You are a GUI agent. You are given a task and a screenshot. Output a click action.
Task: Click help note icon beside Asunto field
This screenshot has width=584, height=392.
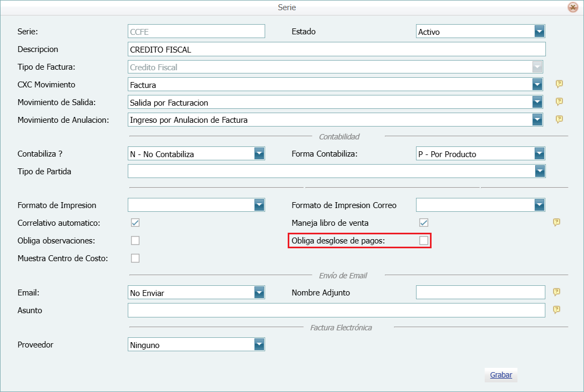(x=557, y=310)
